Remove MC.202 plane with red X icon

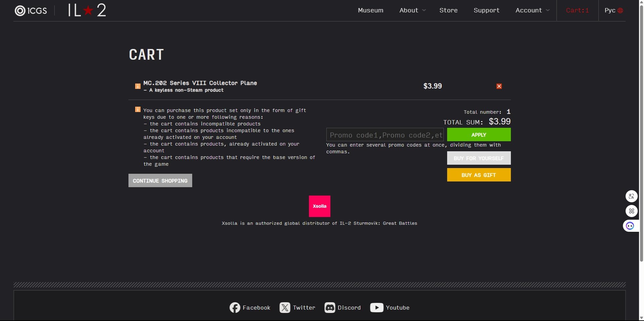tap(499, 86)
